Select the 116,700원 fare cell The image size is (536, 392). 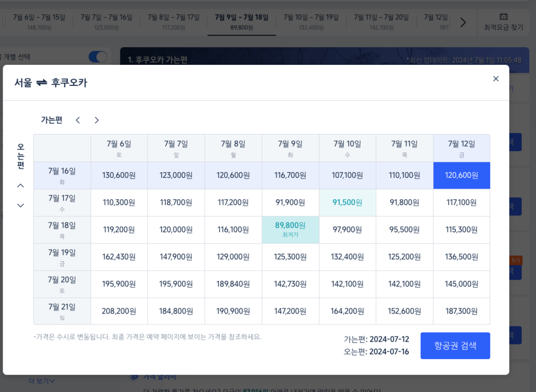point(290,175)
